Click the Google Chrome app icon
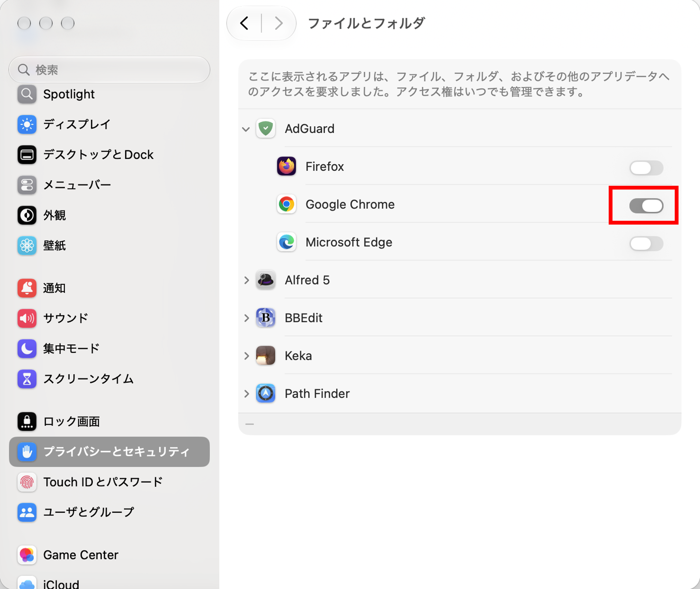 (x=286, y=204)
